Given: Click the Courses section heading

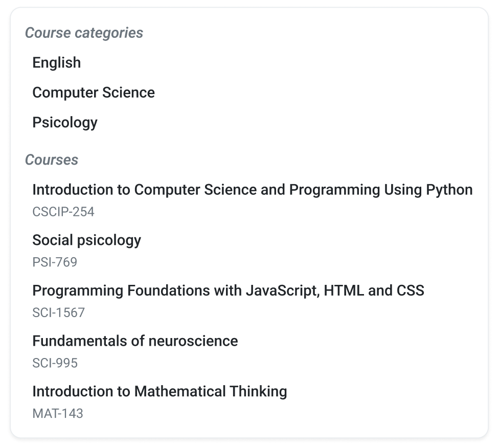Looking at the screenshot, I should [x=52, y=160].
